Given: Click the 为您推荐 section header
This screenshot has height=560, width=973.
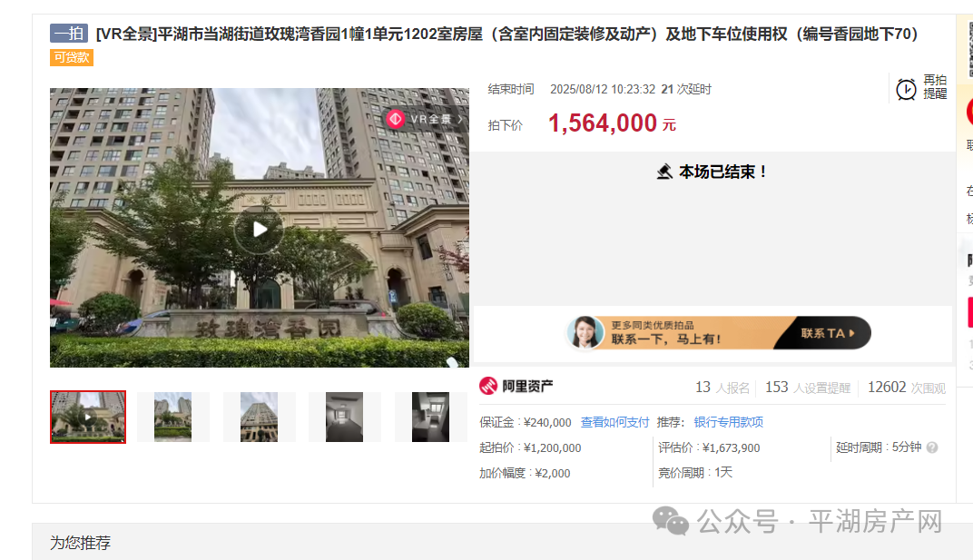Looking at the screenshot, I should tap(80, 543).
